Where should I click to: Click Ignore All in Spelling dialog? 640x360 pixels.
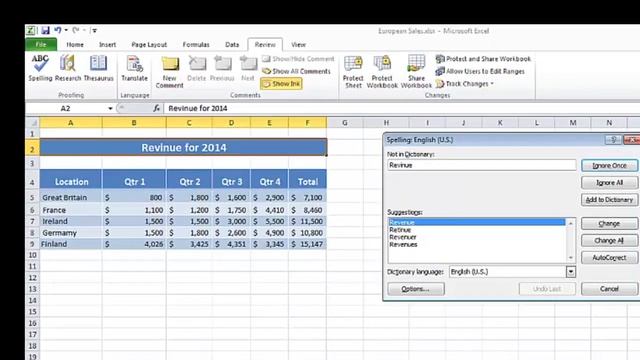[x=609, y=182]
